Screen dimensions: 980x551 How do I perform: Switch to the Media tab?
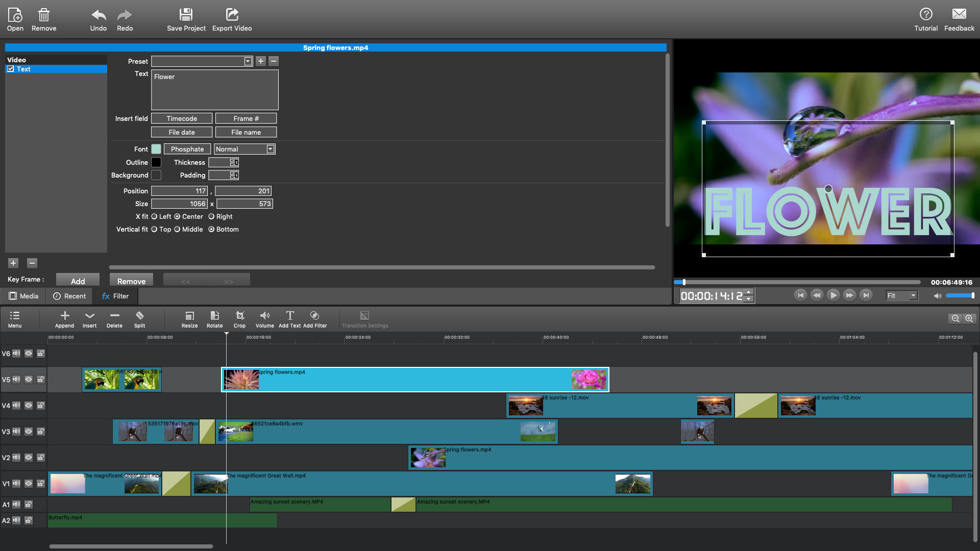point(24,296)
